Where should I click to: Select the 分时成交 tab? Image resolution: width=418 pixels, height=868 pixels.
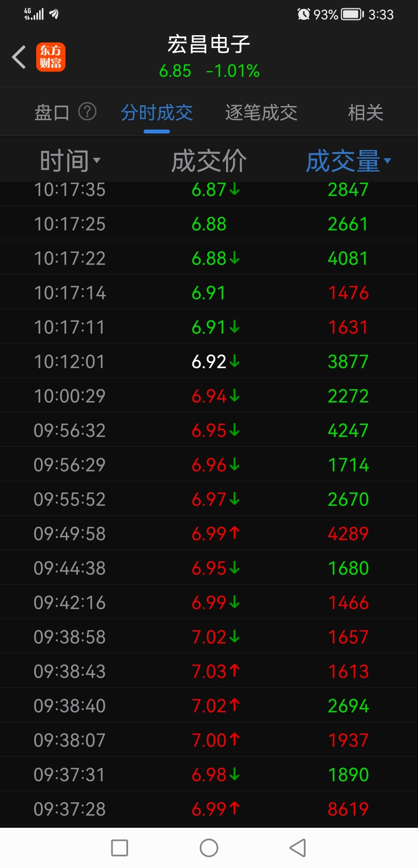point(157,113)
